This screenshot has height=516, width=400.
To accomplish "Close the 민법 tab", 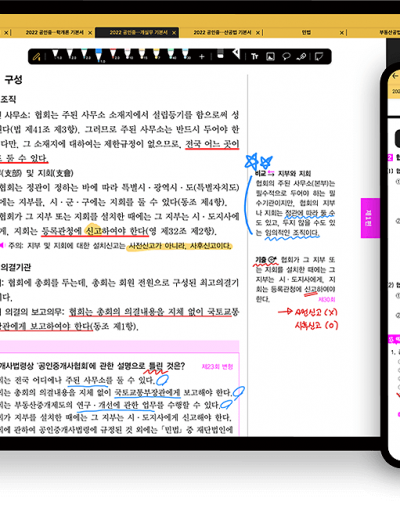I will point(342,33).
